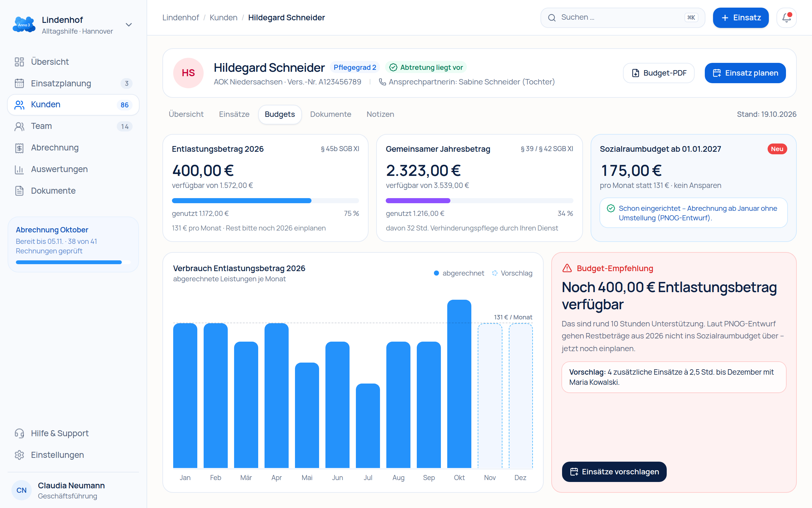Switch to the customer Dokumente tab
The width and height of the screenshot is (812, 508).
(331, 114)
